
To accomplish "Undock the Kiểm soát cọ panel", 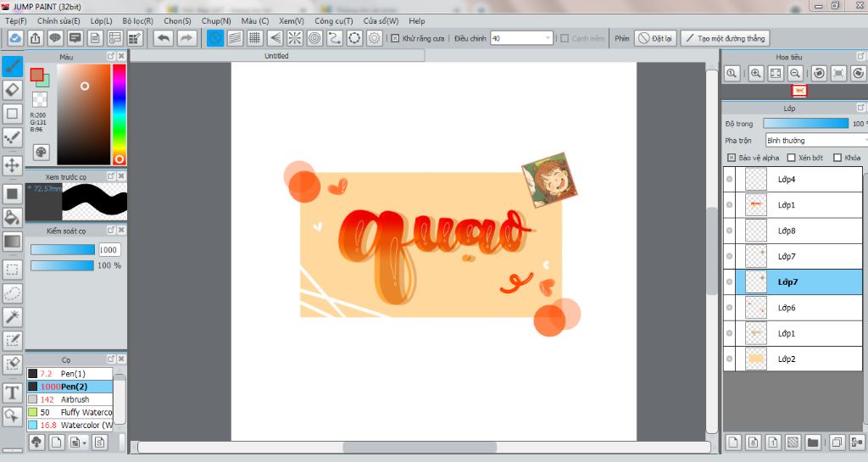I will point(111,231).
